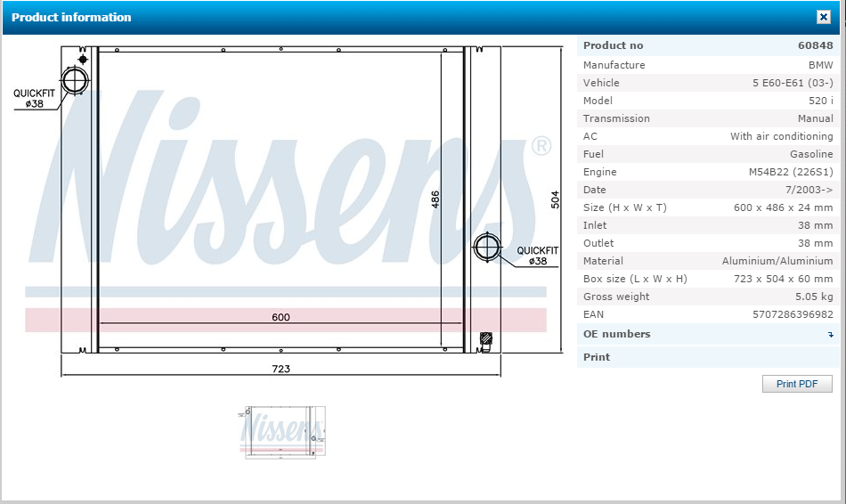Click the Manufacture value BMW

point(821,65)
